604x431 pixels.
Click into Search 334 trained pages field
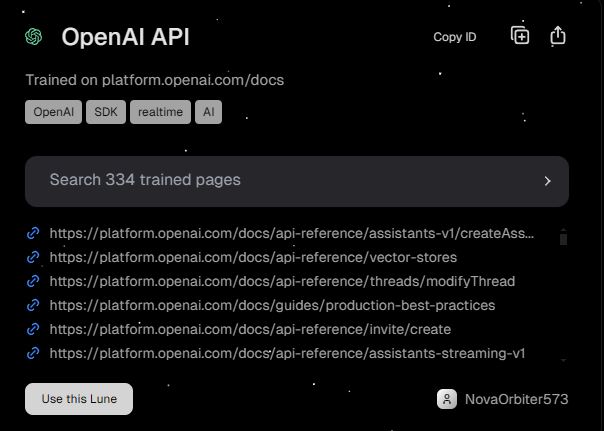[280, 181]
